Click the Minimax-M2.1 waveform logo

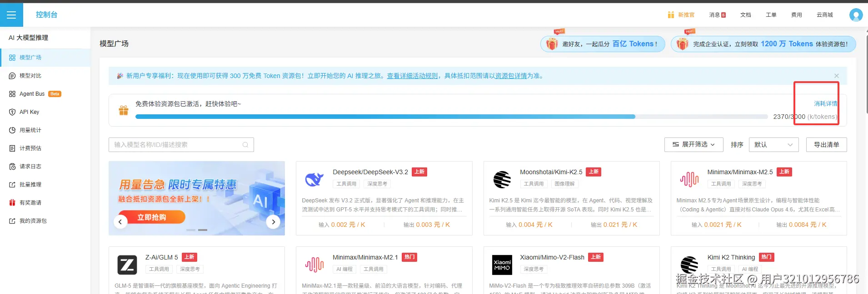tap(314, 265)
